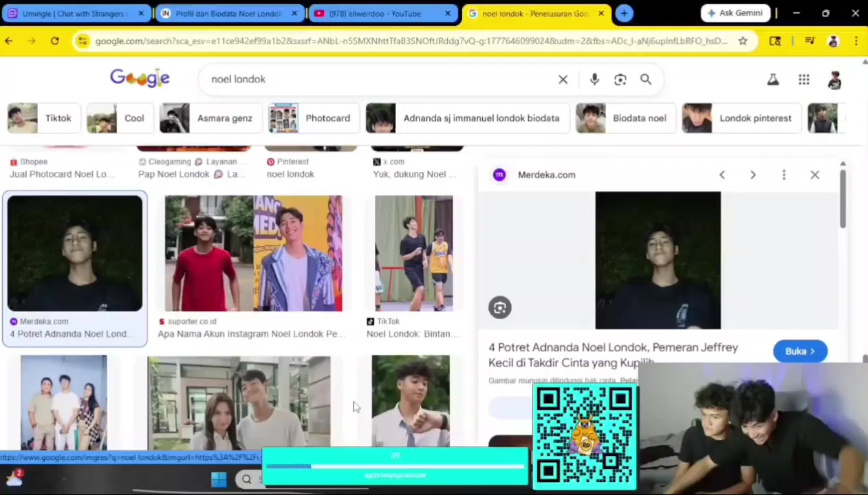Open Search Labs flask icon
Viewport: 868px width, 495px height.
(773, 80)
